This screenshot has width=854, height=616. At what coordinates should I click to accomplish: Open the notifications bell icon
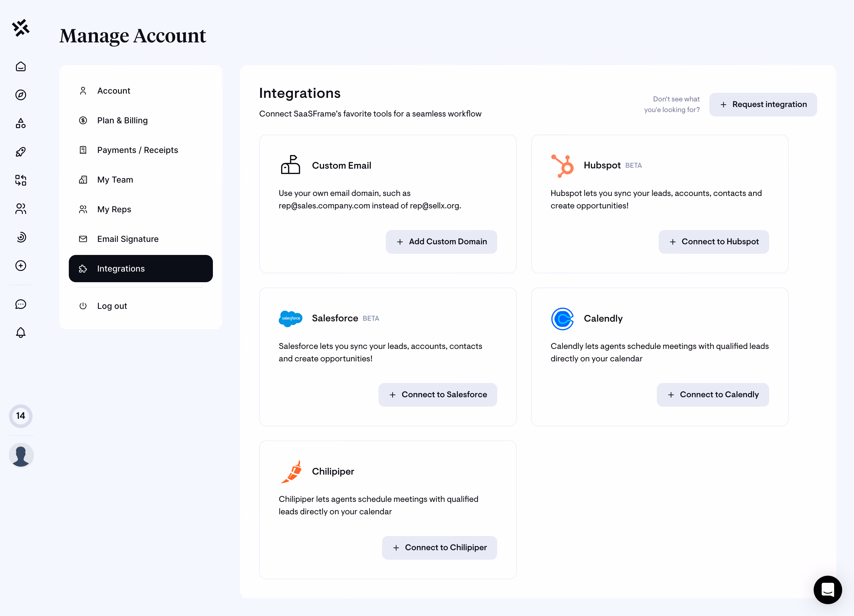click(21, 333)
